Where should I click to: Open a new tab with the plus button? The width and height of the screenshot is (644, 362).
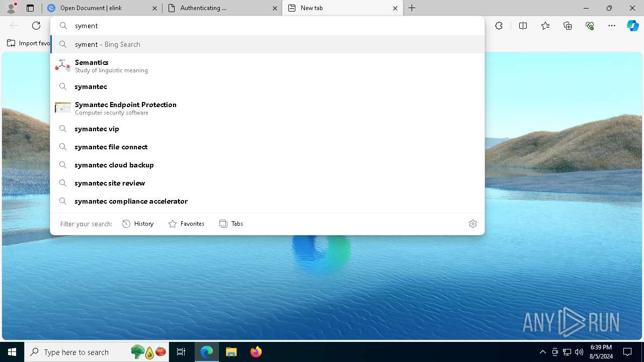point(412,8)
